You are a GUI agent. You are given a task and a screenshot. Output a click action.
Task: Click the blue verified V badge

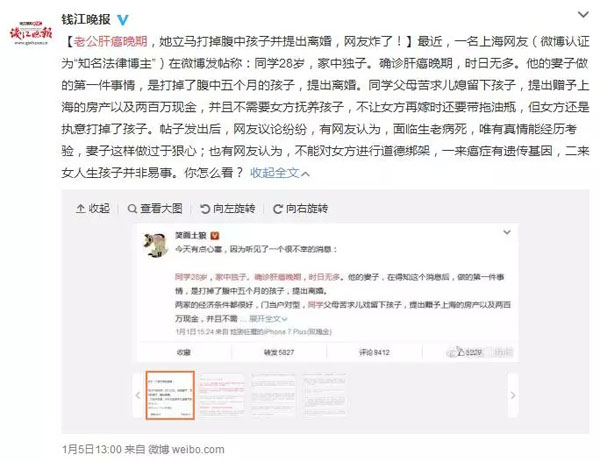[x=122, y=20]
